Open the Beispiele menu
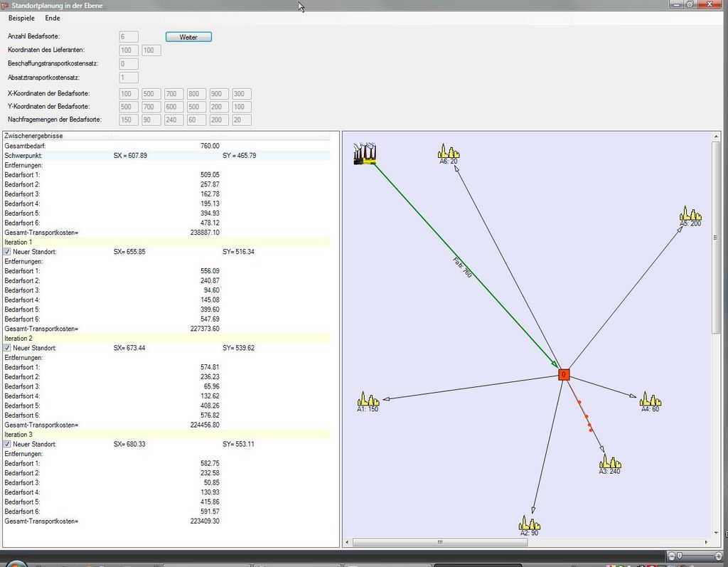The height and width of the screenshot is (567, 728). point(21,18)
